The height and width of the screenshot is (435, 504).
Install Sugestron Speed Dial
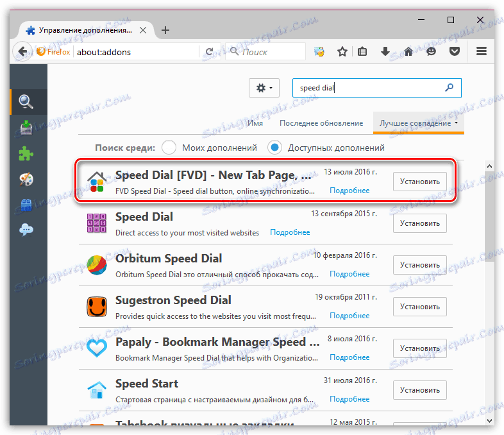(x=420, y=307)
